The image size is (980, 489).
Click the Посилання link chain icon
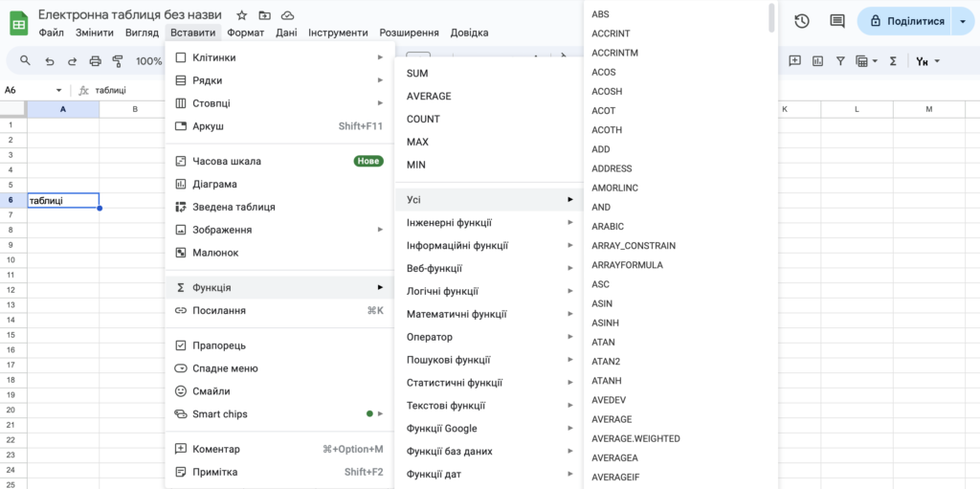181,310
